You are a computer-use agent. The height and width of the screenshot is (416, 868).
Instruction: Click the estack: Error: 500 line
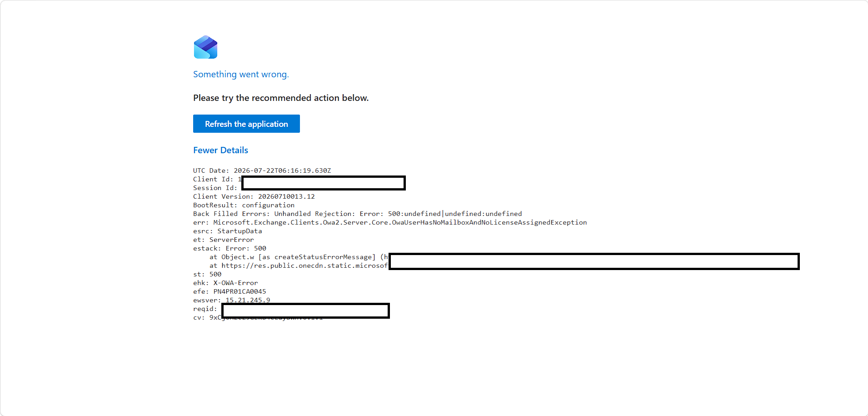[229, 248]
